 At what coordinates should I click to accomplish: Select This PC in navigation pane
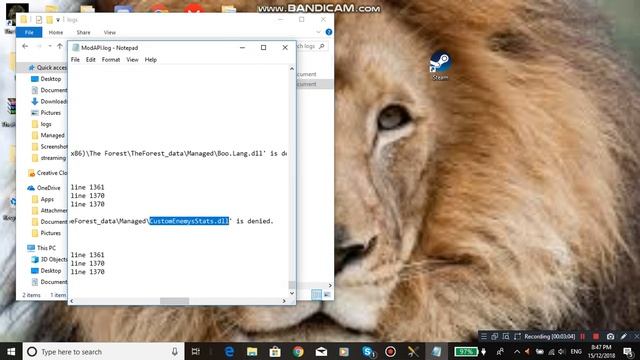point(41,248)
